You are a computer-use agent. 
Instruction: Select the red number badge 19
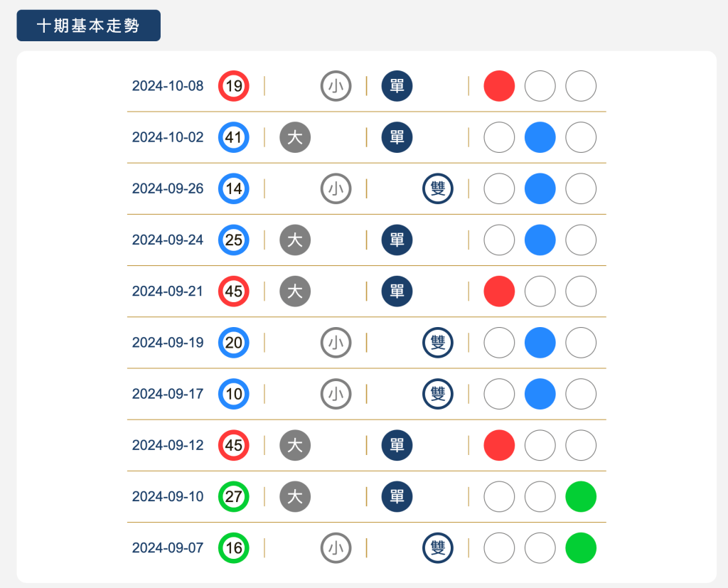[234, 86]
